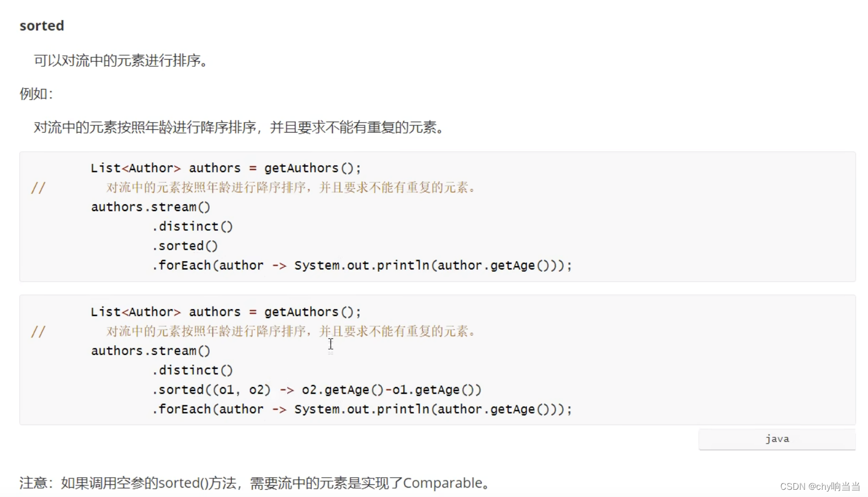Click the no-argument ".sorted()" call

tap(185, 246)
